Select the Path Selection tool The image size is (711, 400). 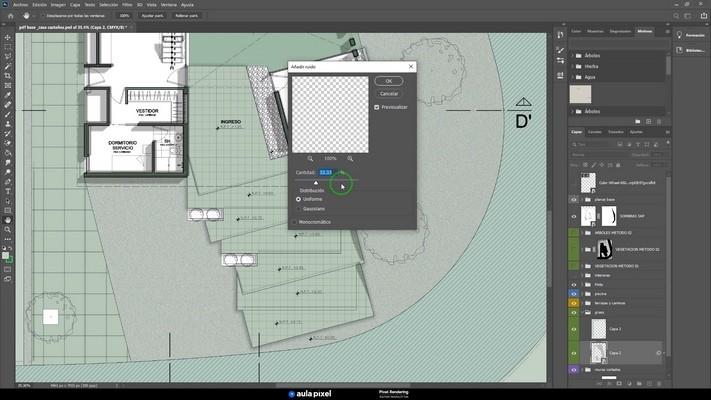[8, 201]
